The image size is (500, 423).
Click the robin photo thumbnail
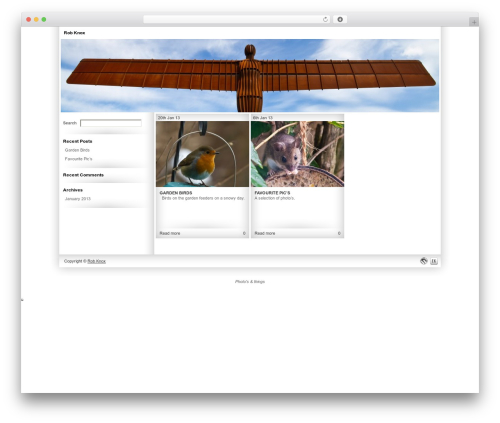202,154
